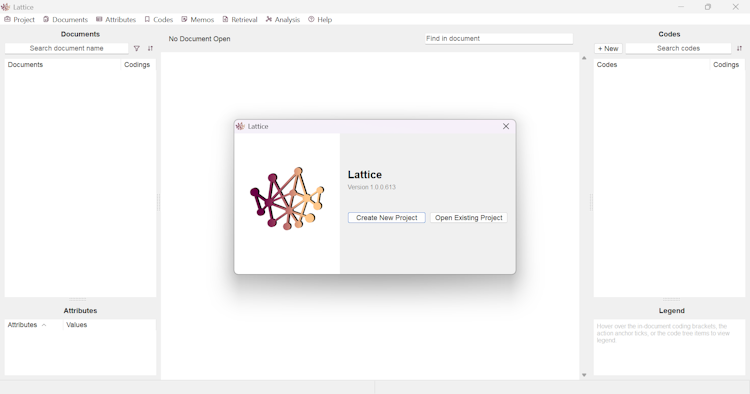Click the documents sort order icon
This screenshot has width=750, height=394.
(x=150, y=48)
